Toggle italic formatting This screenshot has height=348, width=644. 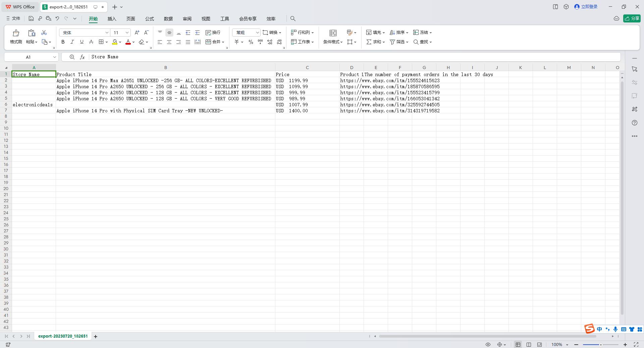pyautogui.click(x=72, y=42)
